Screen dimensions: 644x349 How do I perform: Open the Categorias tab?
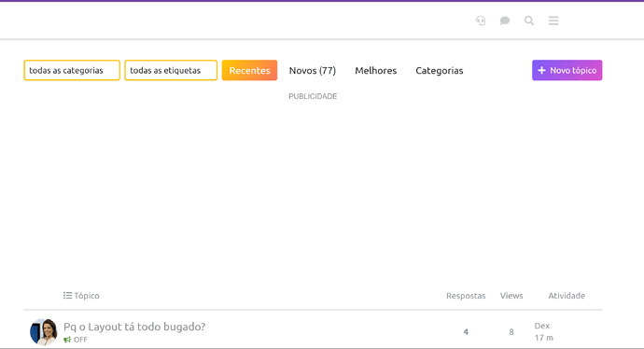pyautogui.click(x=440, y=71)
